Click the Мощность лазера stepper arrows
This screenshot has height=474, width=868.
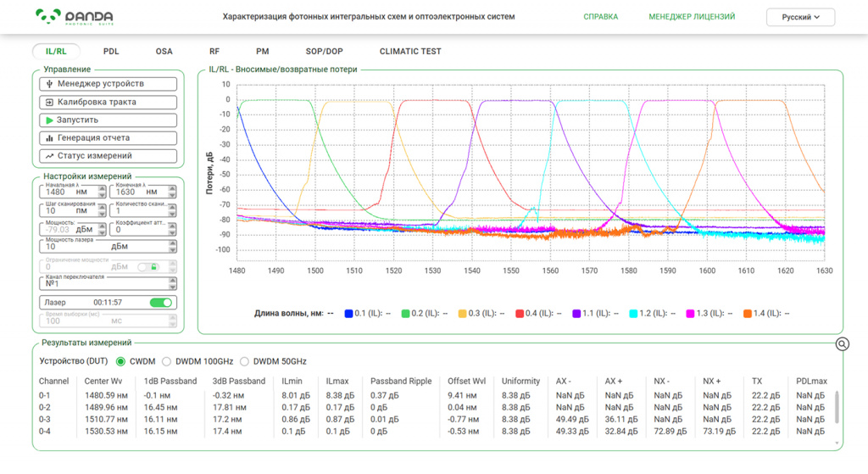coord(173,247)
